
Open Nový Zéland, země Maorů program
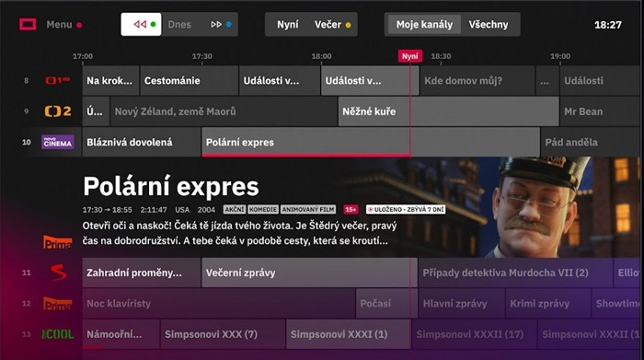click(x=224, y=111)
